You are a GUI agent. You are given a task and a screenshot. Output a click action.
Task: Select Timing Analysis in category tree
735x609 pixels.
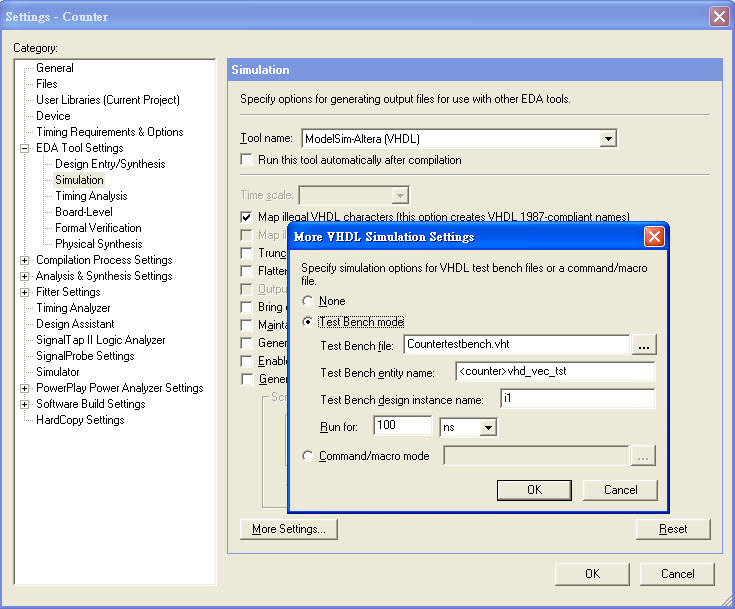pyautogui.click(x=91, y=196)
